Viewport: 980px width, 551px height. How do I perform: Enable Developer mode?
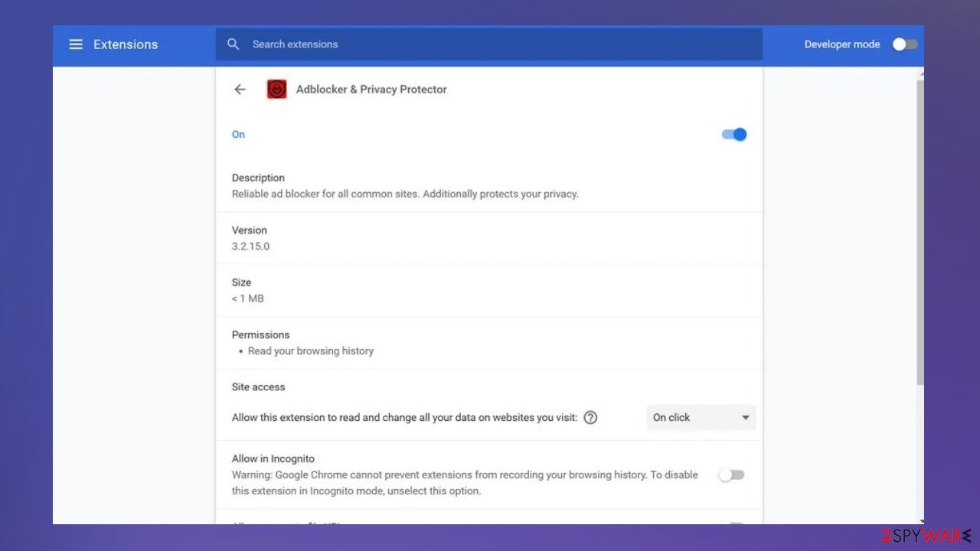(904, 44)
